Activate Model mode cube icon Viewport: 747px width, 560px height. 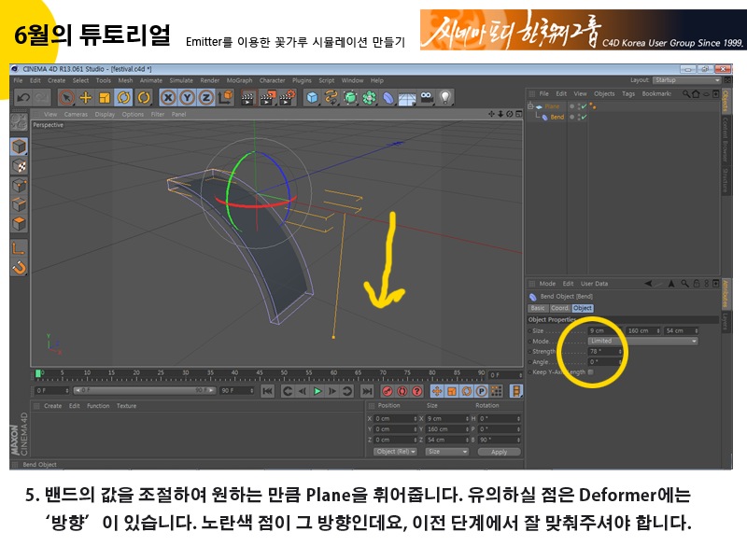point(19,147)
